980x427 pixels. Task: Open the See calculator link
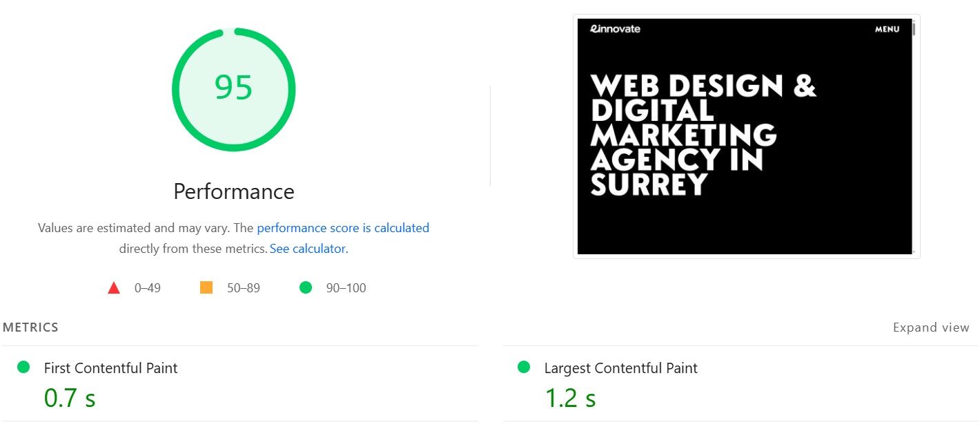click(308, 249)
